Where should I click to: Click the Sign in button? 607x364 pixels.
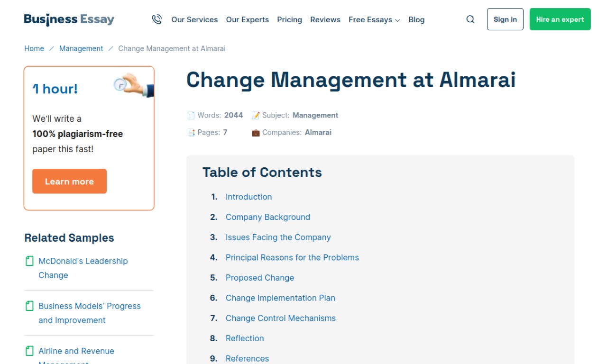click(505, 19)
